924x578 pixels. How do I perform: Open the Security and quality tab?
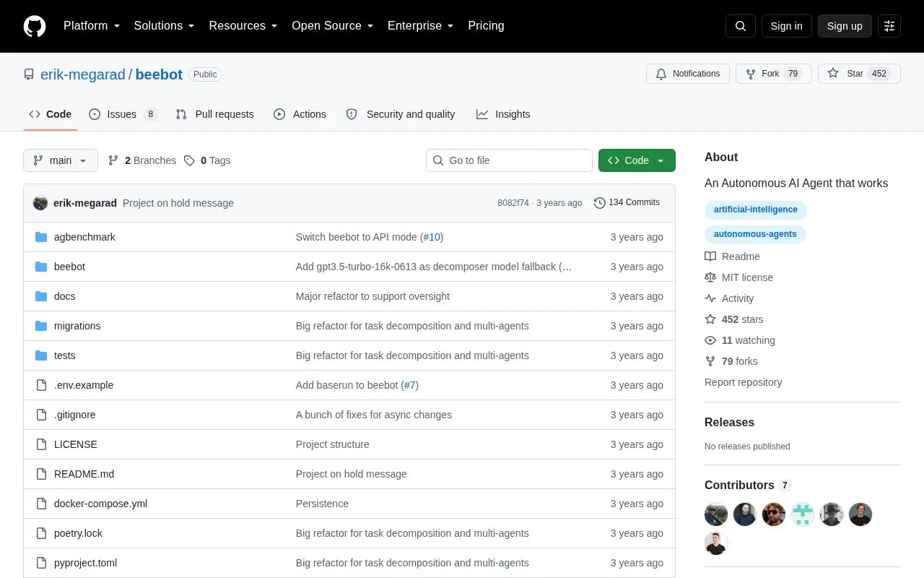tap(401, 114)
